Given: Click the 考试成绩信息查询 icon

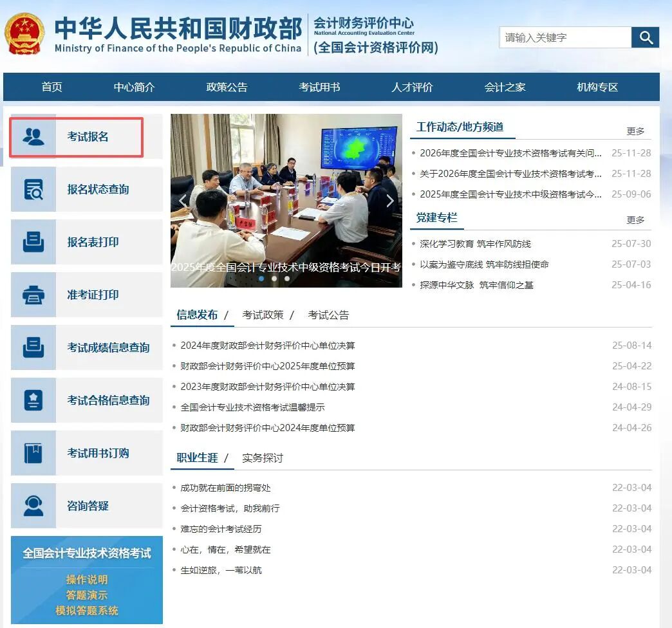Looking at the screenshot, I should click(x=33, y=347).
